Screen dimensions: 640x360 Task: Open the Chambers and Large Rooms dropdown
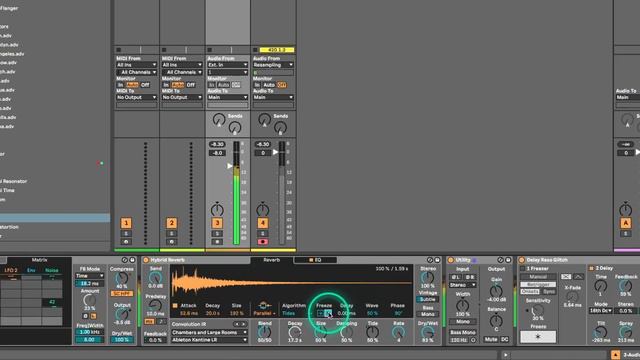(x=209, y=333)
